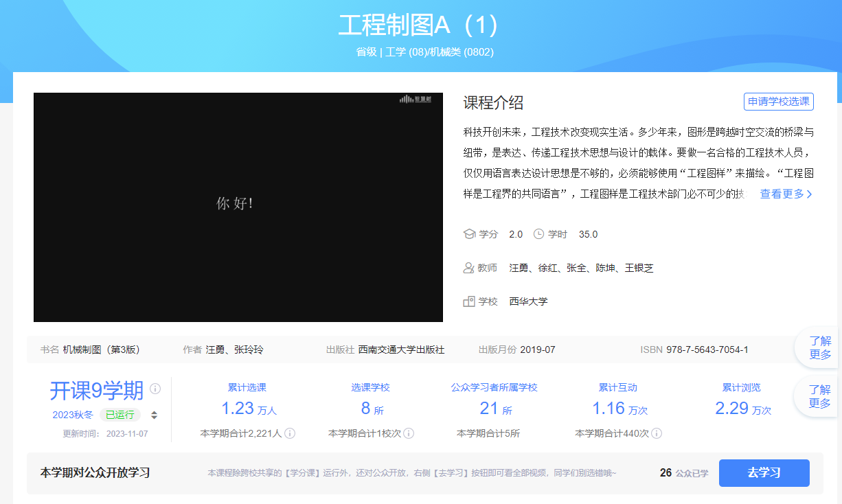Click the video watermark logo
842x504 pixels.
[416, 100]
